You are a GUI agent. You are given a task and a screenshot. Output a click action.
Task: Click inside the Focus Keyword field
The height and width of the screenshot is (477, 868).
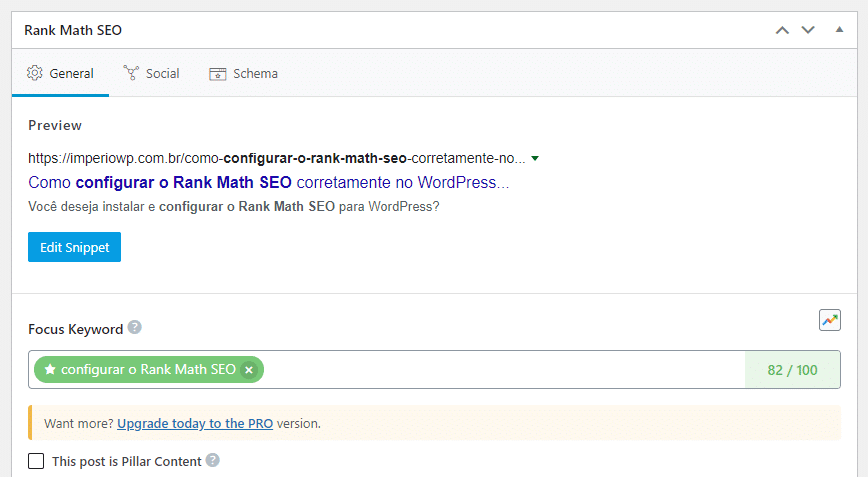(x=500, y=370)
